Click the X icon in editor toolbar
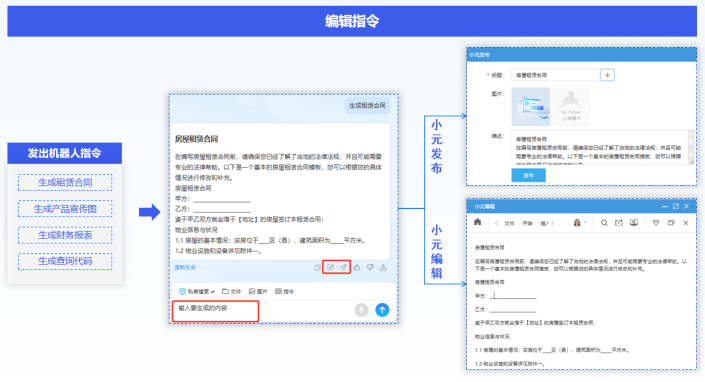 [686, 222]
